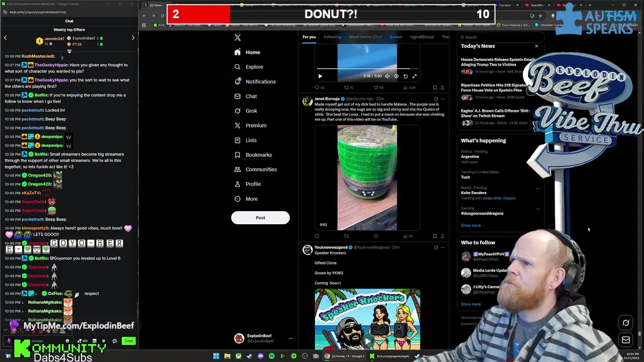Switch to Weed twitter (21+) tab

tap(365, 37)
